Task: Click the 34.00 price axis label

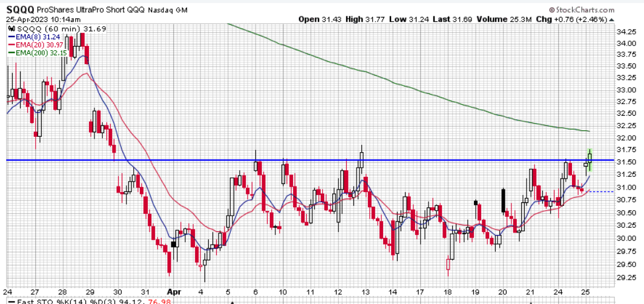Action: point(625,44)
